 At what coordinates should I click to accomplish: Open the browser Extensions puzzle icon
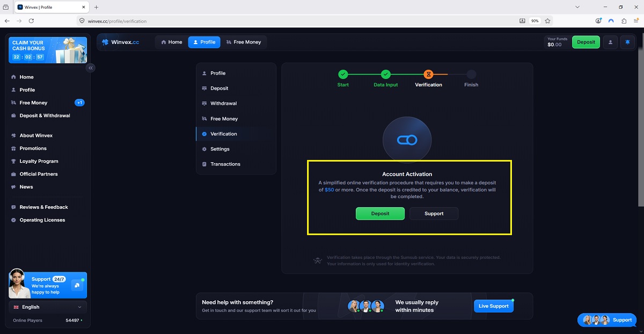[624, 21]
